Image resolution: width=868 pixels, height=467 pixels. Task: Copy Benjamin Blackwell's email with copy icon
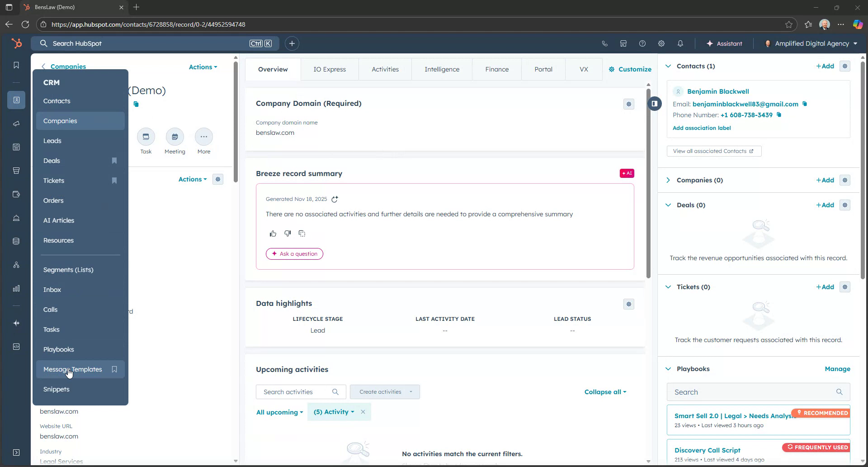pos(805,104)
